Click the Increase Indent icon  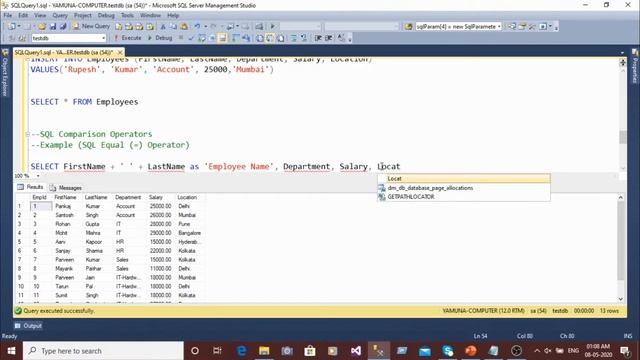click(x=328, y=38)
